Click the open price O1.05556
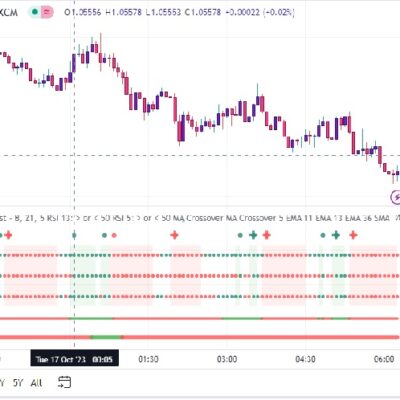The image size is (400, 400). [x=83, y=12]
